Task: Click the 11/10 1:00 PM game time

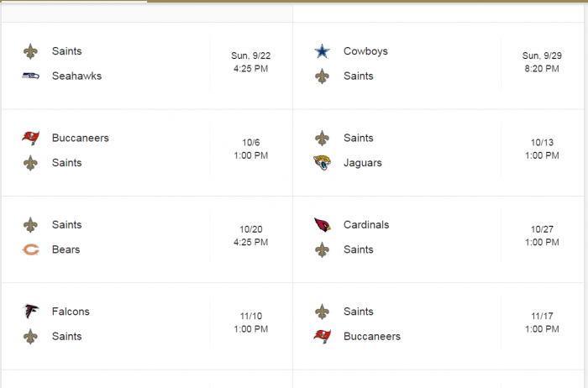Action: [251, 323]
